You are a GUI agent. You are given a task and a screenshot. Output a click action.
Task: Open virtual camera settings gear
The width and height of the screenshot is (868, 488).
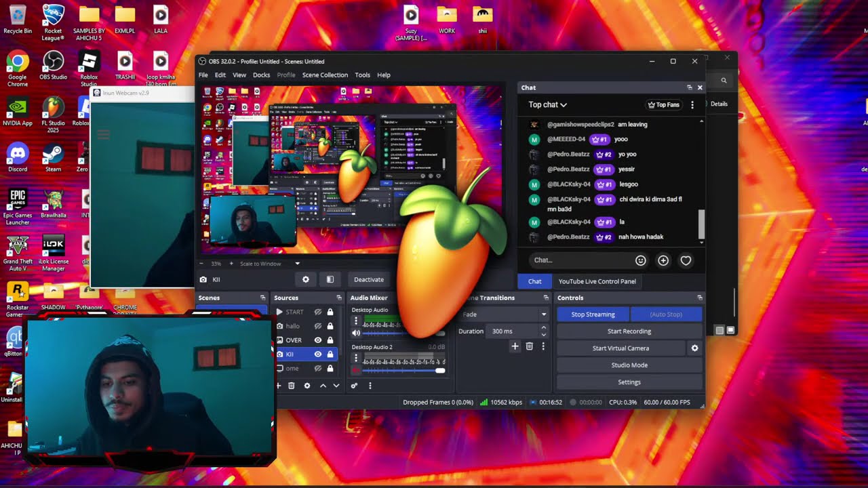click(694, 348)
